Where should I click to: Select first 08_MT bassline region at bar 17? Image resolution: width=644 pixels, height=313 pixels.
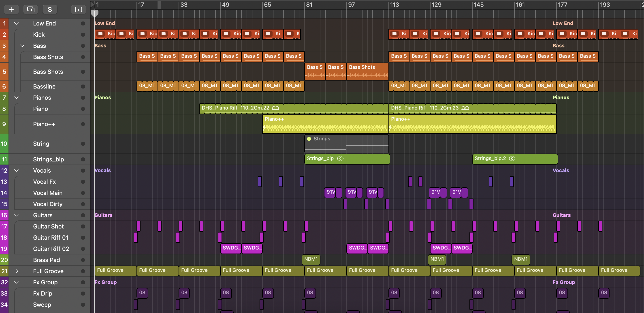[x=147, y=86]
